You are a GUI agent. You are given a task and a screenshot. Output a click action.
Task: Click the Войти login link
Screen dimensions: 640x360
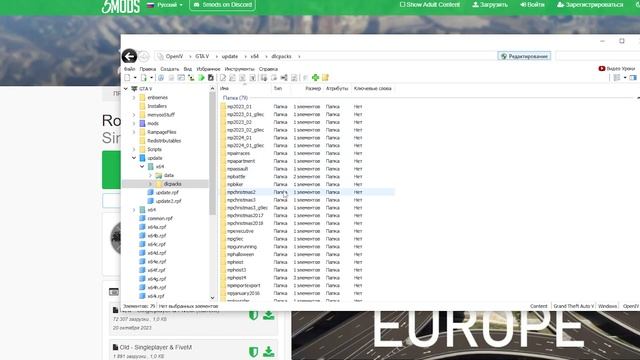532,4
